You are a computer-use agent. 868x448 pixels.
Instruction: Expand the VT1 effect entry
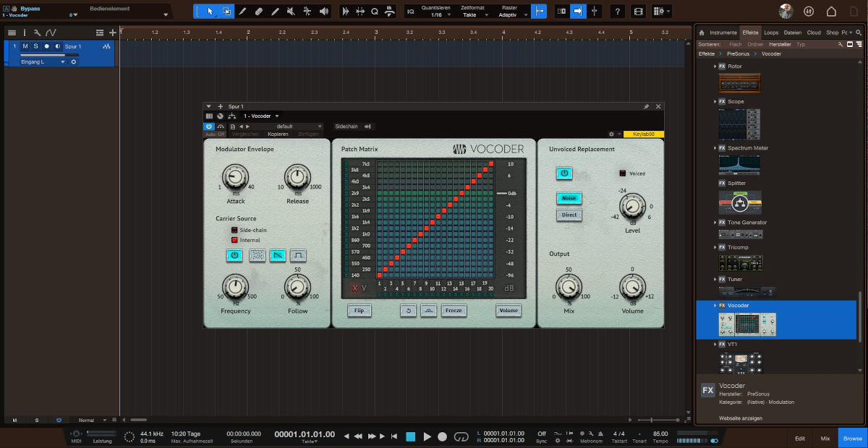[715, 345]
